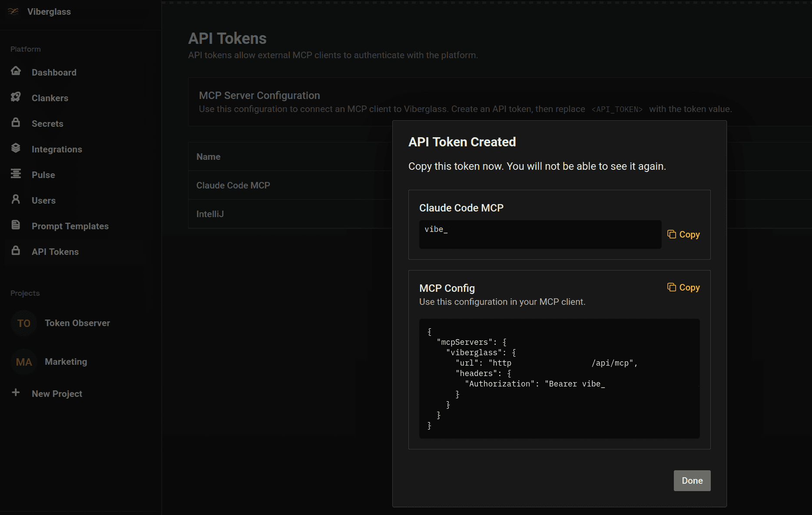Click the API Tokens lock icon
The image size is (812, 515).
click(x=16, y=251)
